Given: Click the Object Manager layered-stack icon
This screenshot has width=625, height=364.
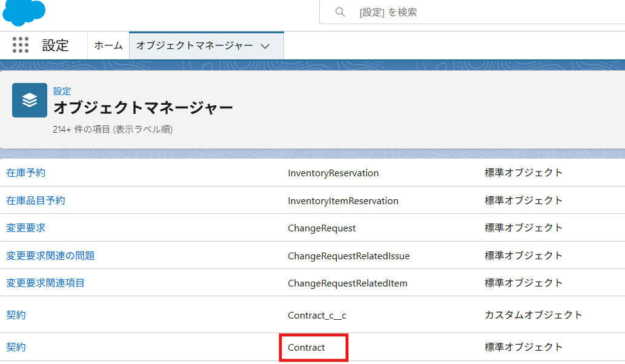Looking at the screenshot, I should pyautogui.click(x=30, y=100).
